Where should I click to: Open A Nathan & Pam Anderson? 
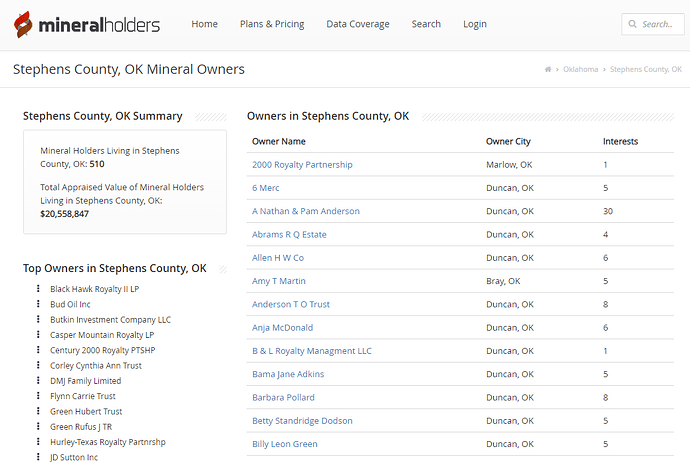[306, 211]
